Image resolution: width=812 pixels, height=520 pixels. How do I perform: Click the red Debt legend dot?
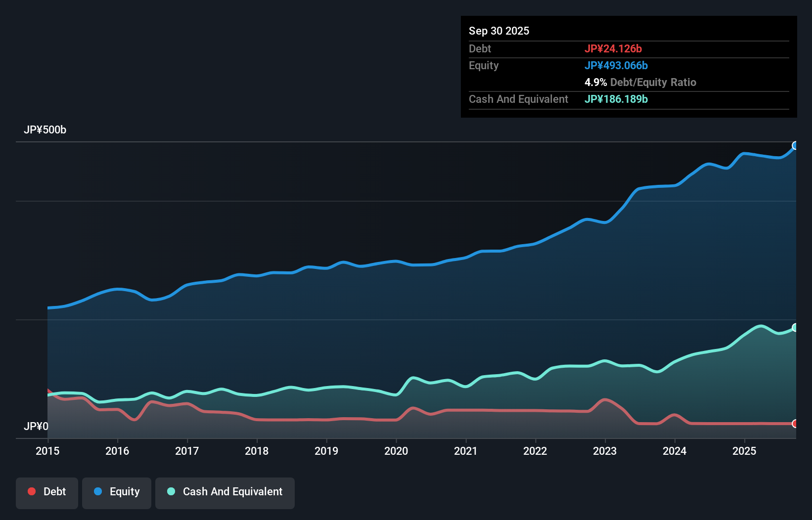click(31, 491)
